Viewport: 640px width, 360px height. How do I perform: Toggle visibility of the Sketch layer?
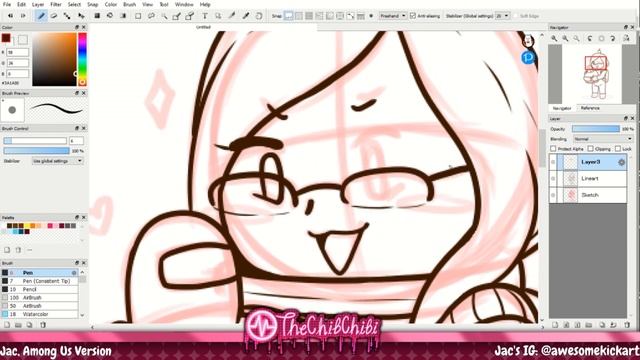553,195
